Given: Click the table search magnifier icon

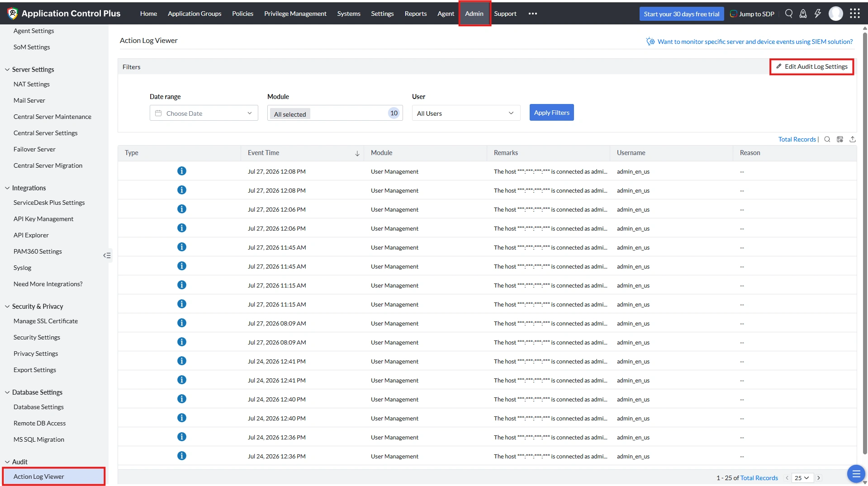Looking at the screenshot, I should click(827, 139).
